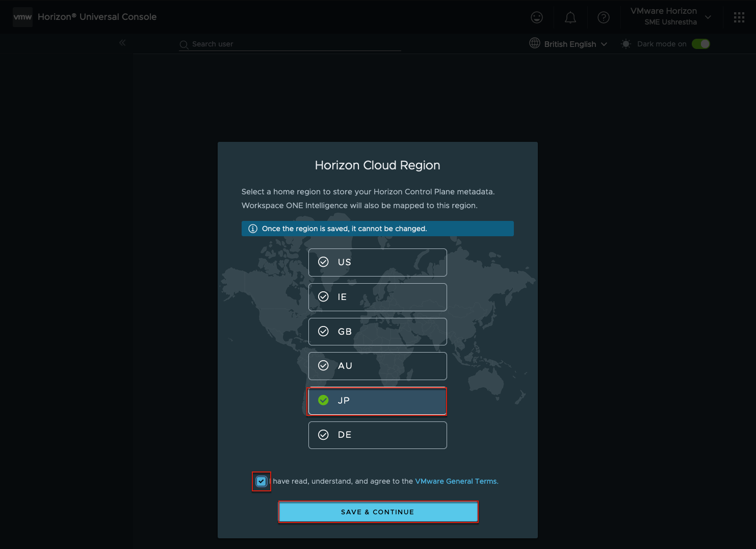Select the GB region option
The image size is (756, 549).
click(x=378, y=332)
